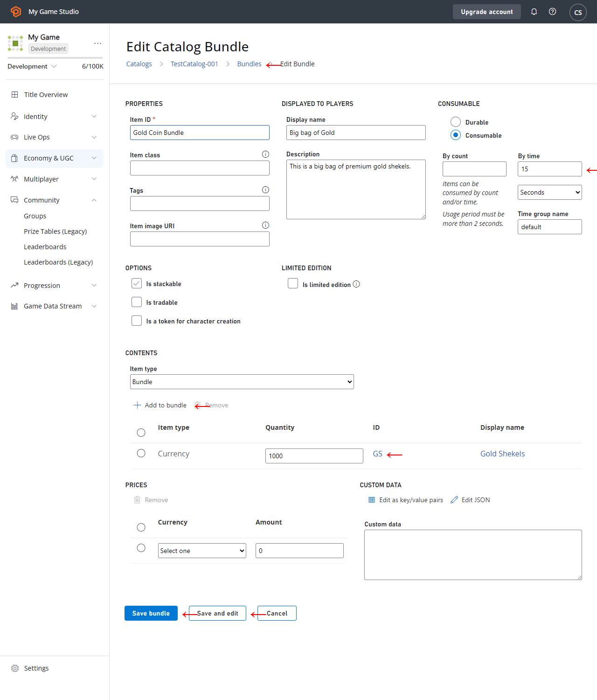Click the Progression trend icon
Viewport: 597px width, 700px height.
pos(14,285)
